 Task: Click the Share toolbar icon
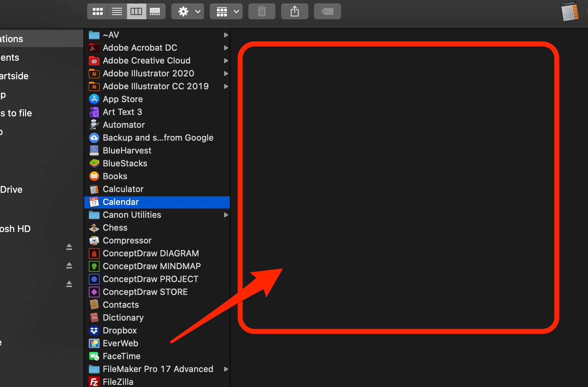(x=295, y=11)
